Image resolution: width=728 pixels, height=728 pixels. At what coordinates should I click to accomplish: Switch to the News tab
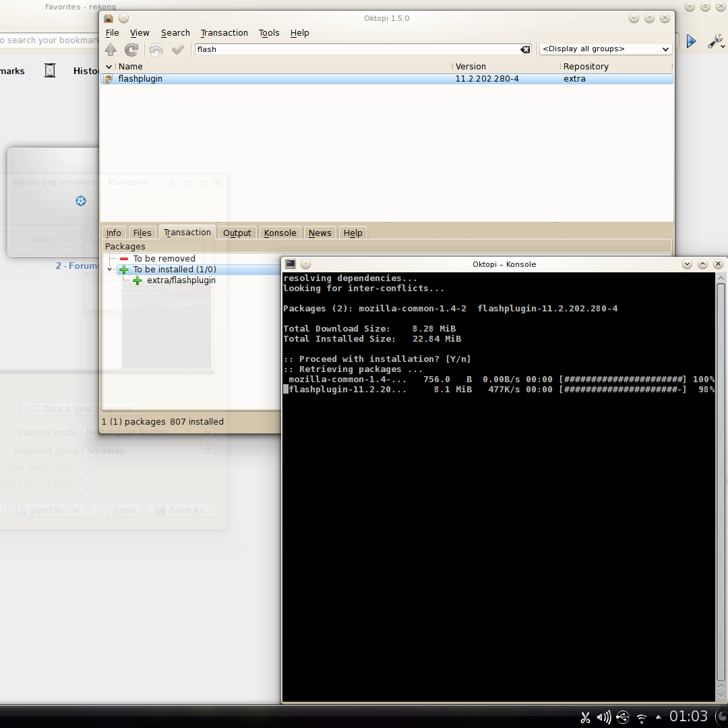pos(320,233)
